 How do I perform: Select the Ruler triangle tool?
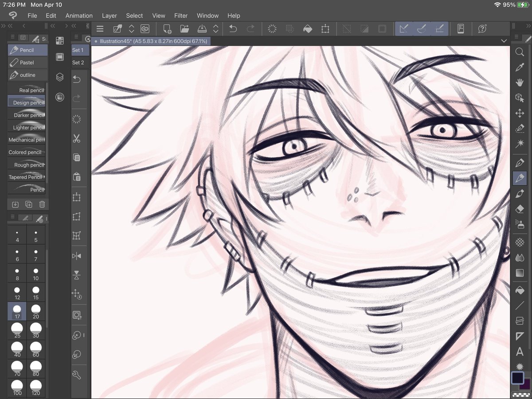click(520, 336)
